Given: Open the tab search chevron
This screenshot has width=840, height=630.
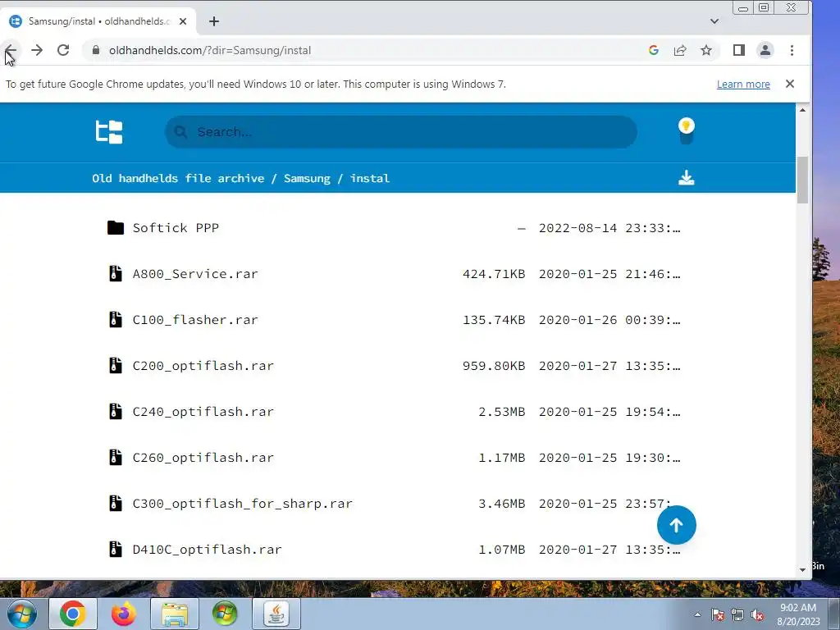Looking at the screenshot, I should (x=714, y=21).
